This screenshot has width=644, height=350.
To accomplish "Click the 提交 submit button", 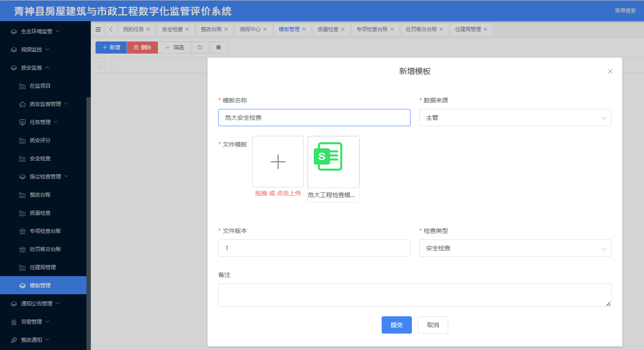I will pos(396,325).
